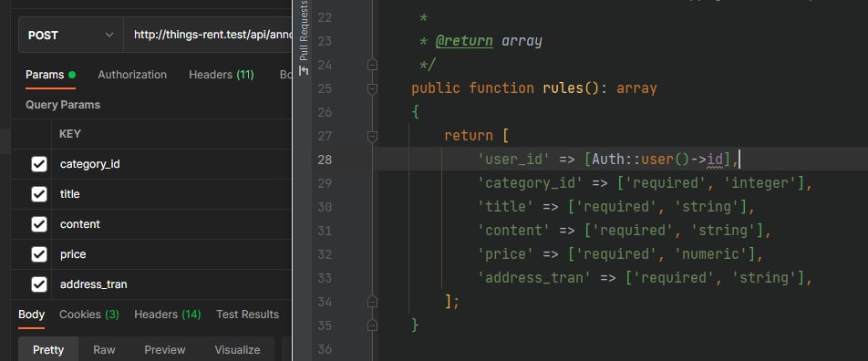Click the request URL field in Postman
This screenshot has width=868, height=361.
pos(208,35)
